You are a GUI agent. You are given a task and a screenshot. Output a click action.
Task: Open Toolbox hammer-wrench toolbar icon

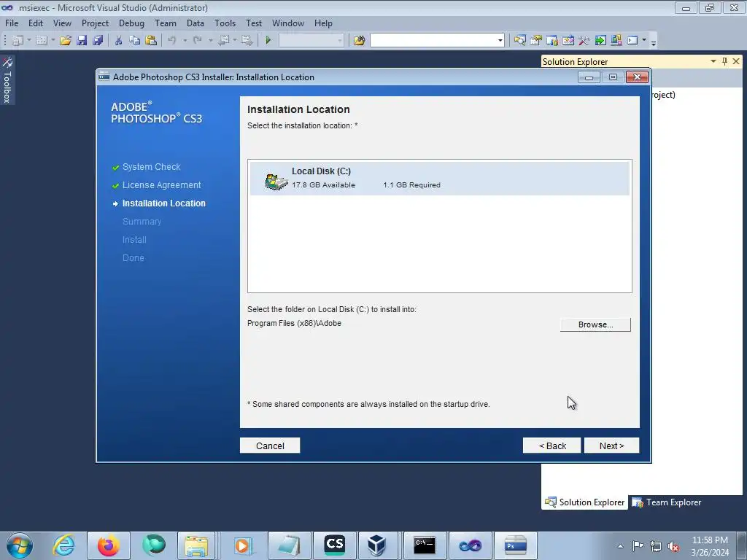pyautogui.click(x=584, y=41)
